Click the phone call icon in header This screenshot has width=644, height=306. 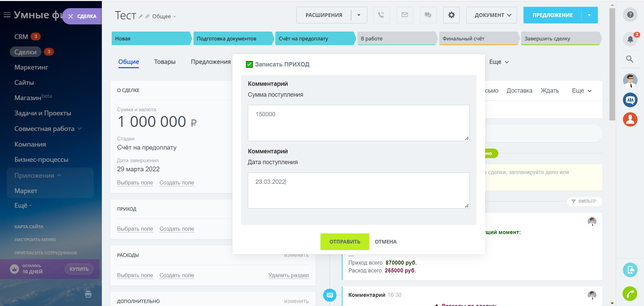click(381, 15)
